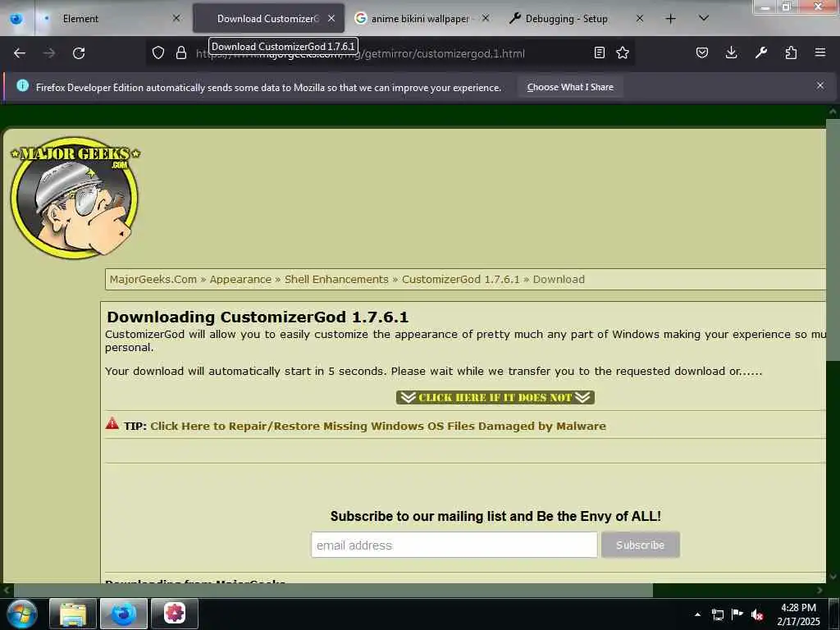
Task: List all tabs with the chevron
Action: tap(704, 18)
